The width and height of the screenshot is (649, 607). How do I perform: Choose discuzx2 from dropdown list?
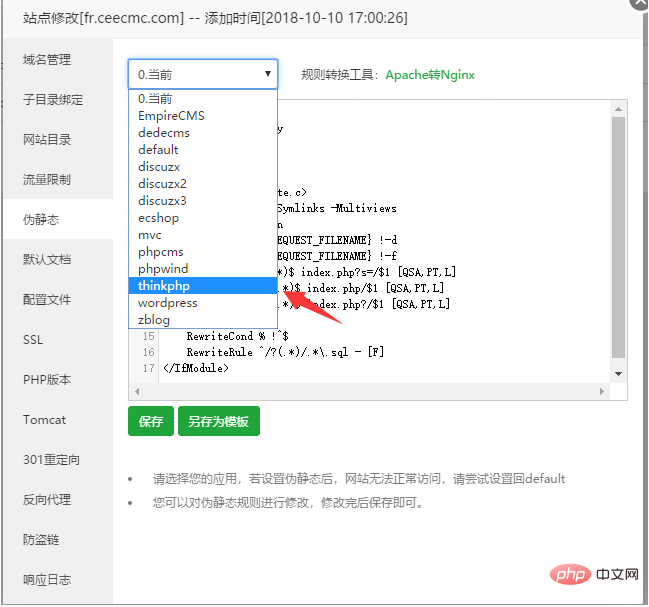point(203,183)
